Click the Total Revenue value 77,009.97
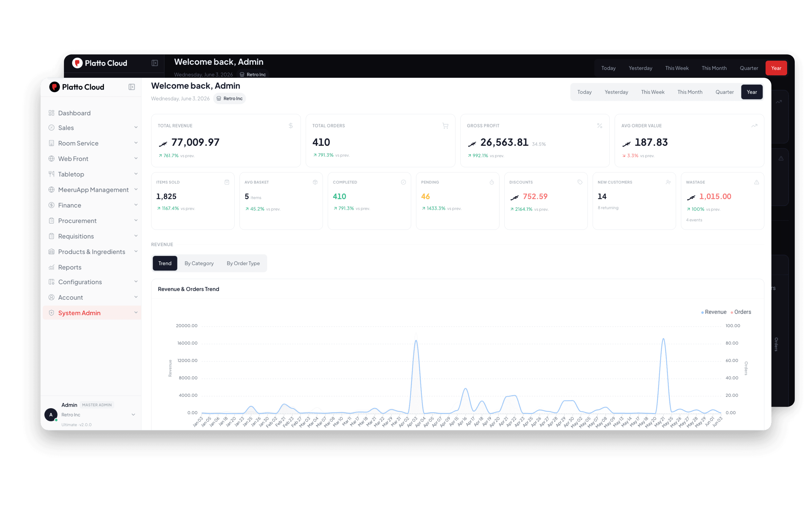812x508 pixels. click(x=195, y=142)
